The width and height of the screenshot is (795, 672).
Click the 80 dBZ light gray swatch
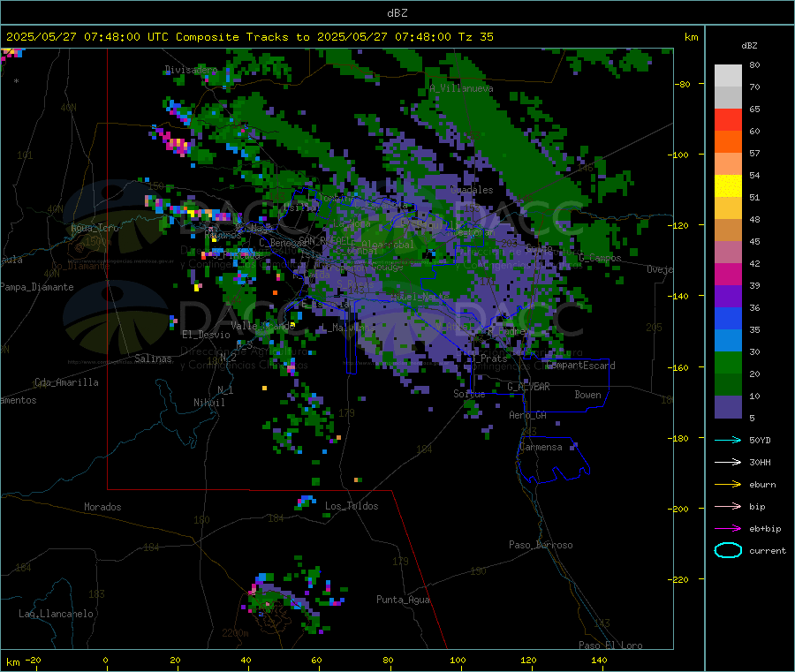pyautogui.click(x=728, y=76)
